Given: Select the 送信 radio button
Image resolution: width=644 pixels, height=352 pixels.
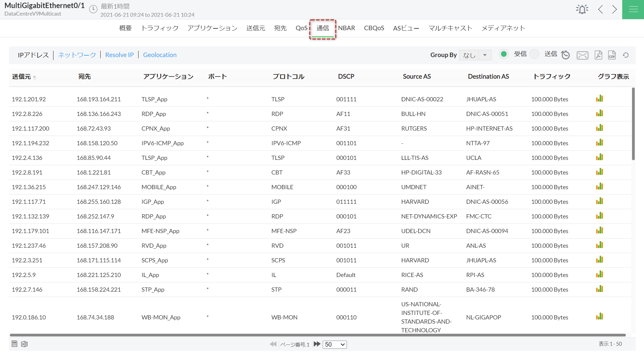Looking at the screenshot, I should pos(534,54).
